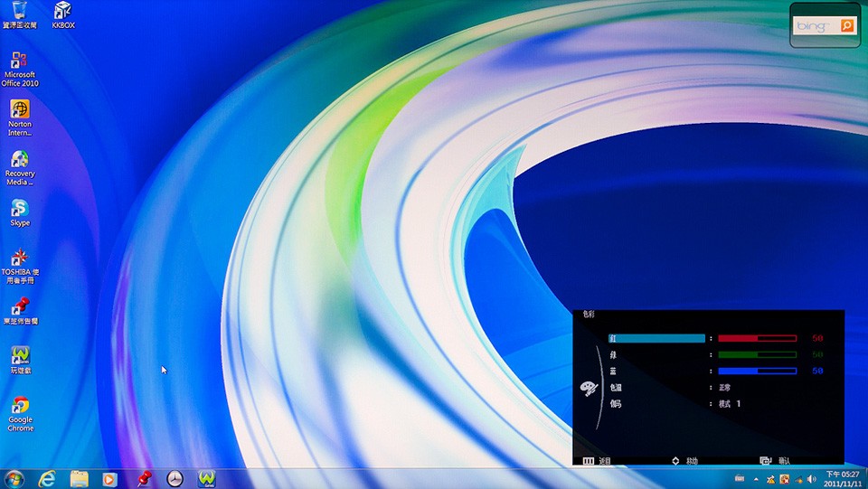Viewport: 868px width, 489px height.
Task: Open the Recovery Media desktop icon
Action: [19, 160]
